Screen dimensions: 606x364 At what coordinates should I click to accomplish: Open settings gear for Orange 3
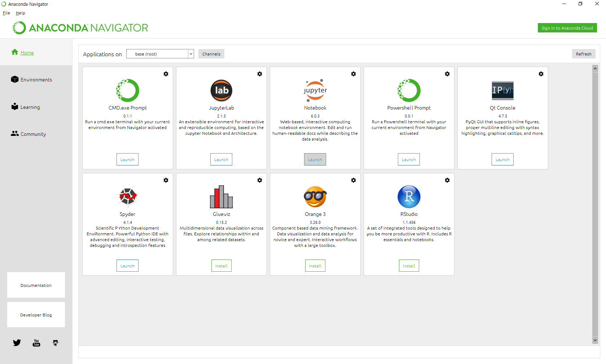click(x=353, y=180)
